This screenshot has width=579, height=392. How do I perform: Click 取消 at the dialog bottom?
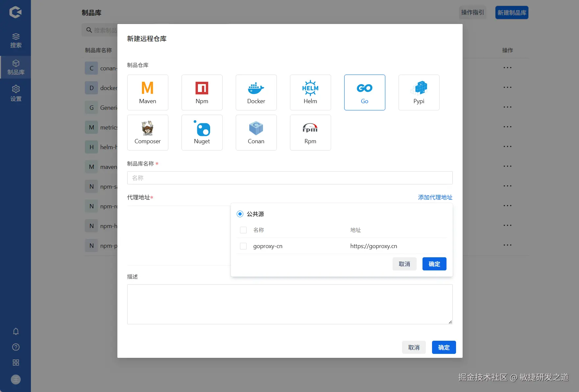tap(414, 347)
